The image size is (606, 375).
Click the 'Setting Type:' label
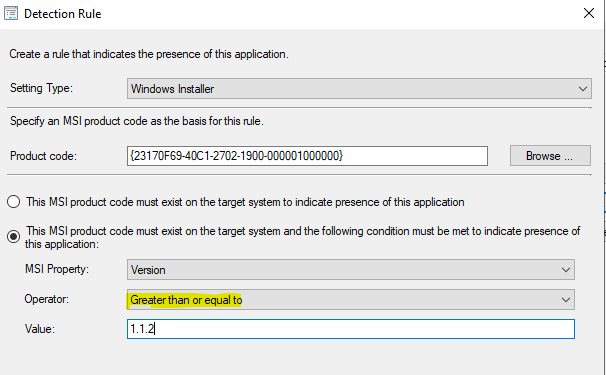pyautogui.click(x=41, y=88)
